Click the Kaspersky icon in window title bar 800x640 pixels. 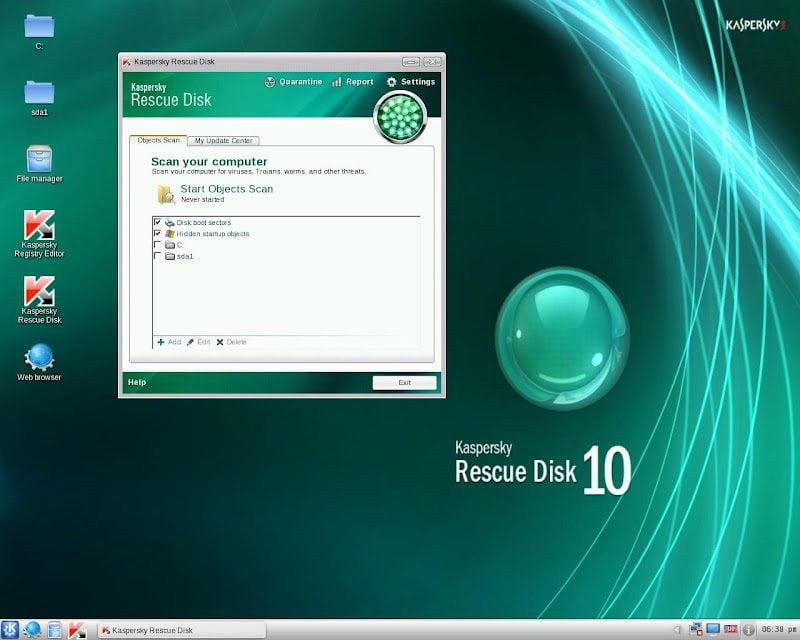click(126, 62)
